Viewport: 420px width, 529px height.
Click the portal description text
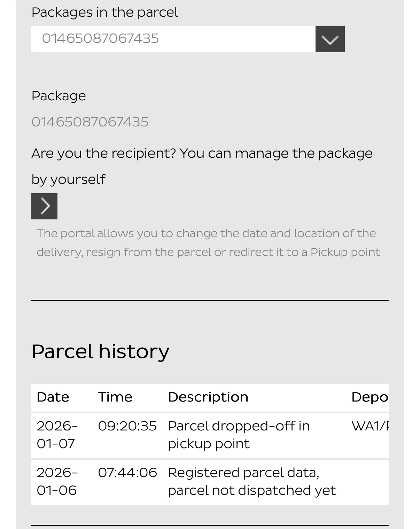(208, 243)
